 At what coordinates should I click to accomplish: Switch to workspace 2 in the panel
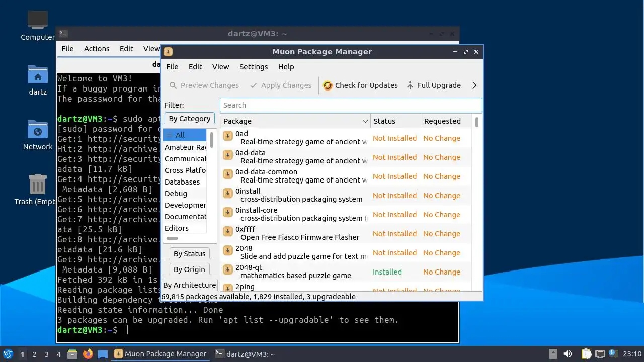click(x=34, y=354)
